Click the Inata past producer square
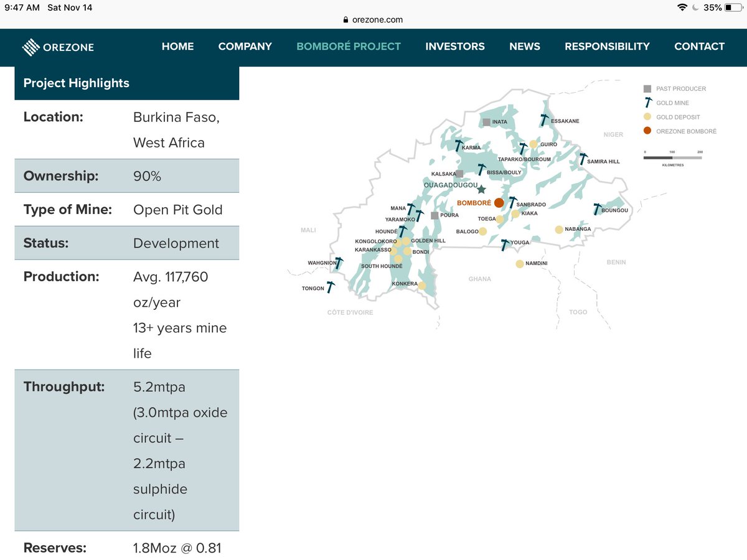Screen dimensions: 747x560 (x=486, y=122)
